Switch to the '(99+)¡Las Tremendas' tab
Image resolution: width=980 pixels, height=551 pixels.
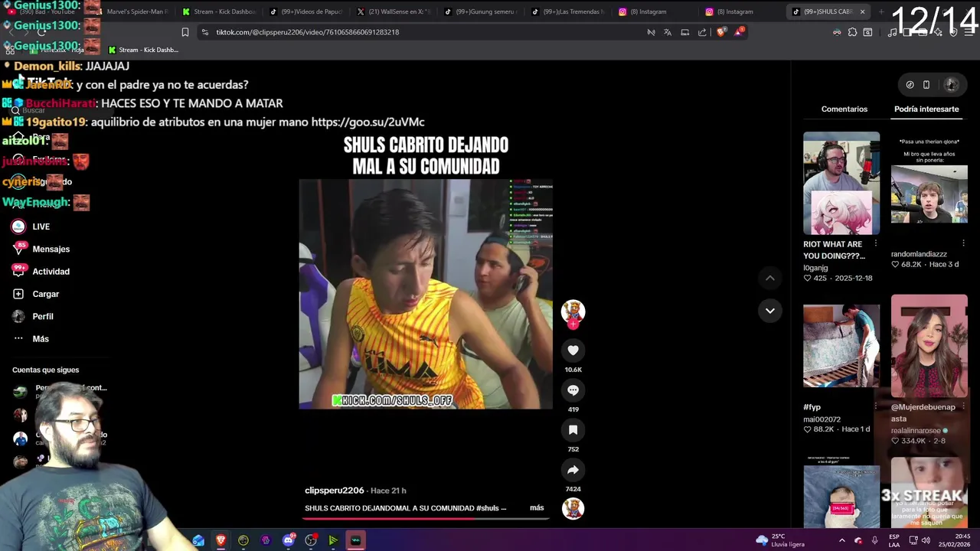coord(569,11)
